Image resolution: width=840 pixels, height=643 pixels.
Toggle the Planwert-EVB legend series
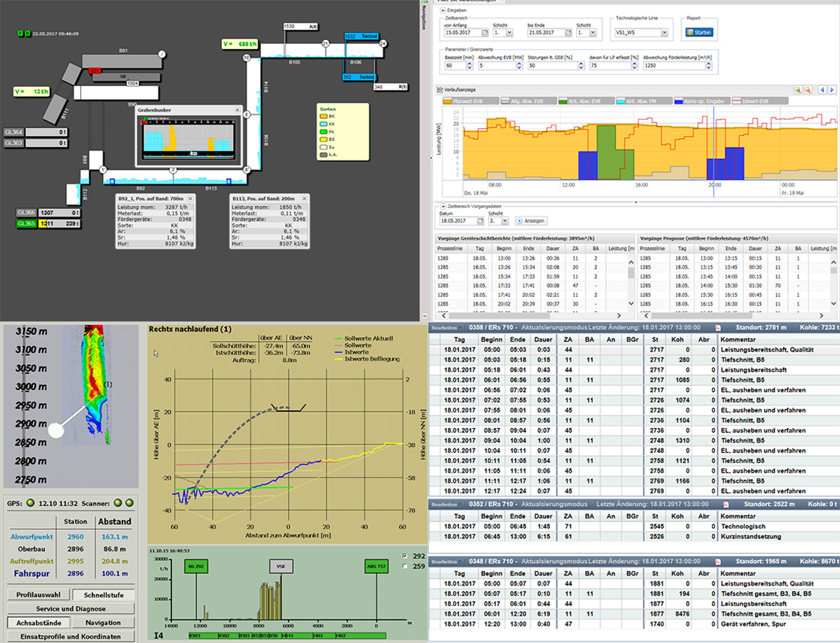pyautogui.click(x=469, y=101)
